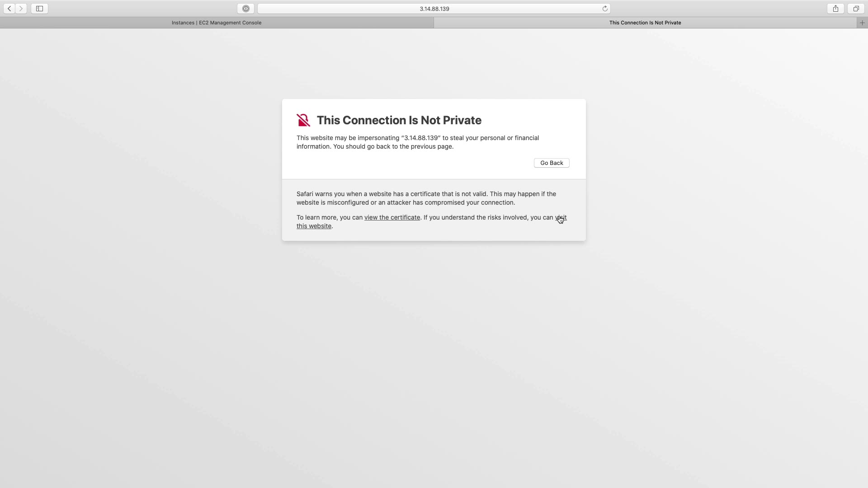Select the This Connection Is Not Private tab
868x488 pixels.
[x=645, y=23]
